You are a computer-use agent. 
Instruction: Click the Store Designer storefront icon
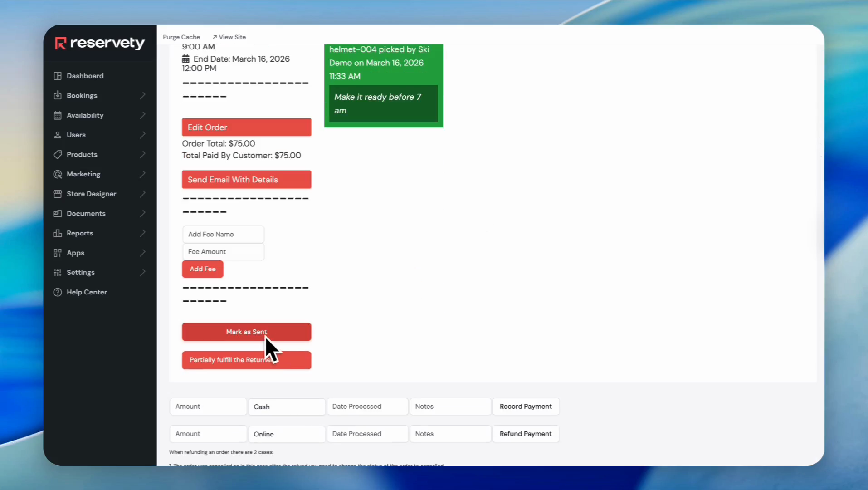point(58,194)
